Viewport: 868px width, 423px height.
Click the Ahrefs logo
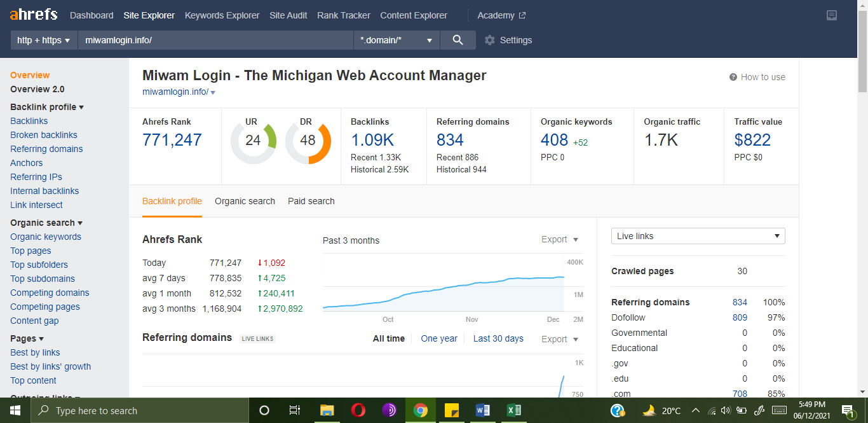[34, 15]
